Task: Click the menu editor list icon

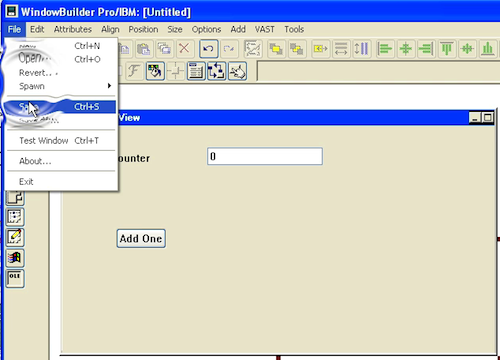Action: (196, 71)
